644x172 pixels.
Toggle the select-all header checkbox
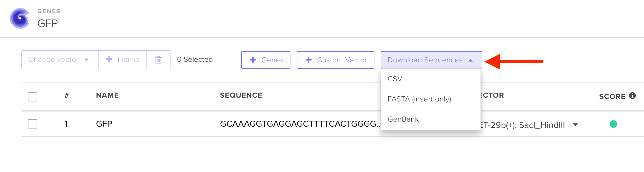tap(33, 96)
